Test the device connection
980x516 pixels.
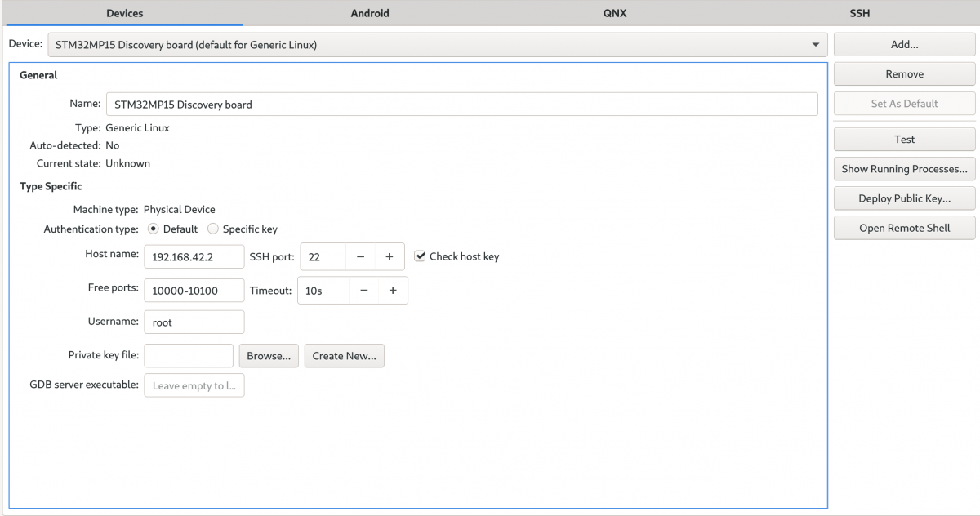click(905, 140)
